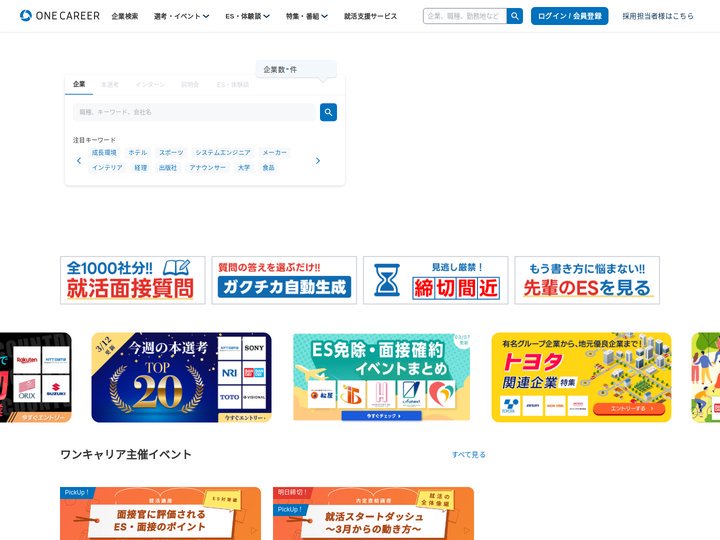Select the インテリア keyword tag

click(107, 168)
